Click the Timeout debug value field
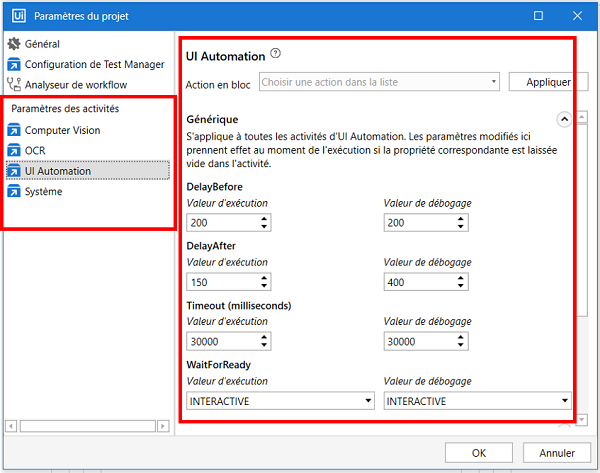The height and width of the screenshot is (473, 600). 418,342
